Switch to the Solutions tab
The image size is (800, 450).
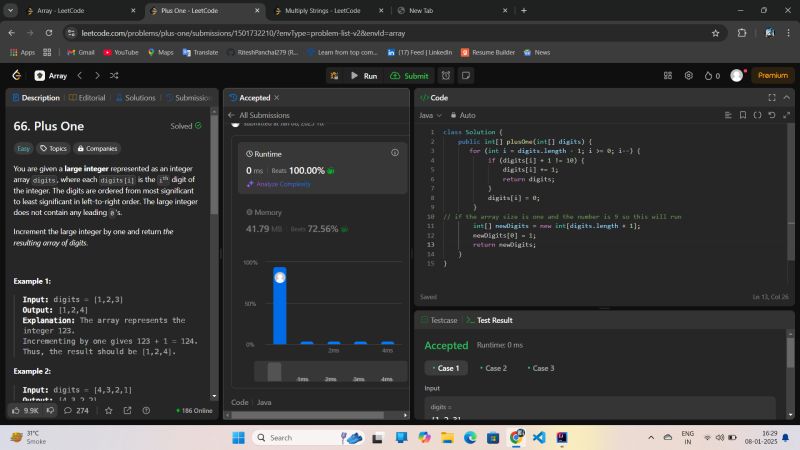136,97
